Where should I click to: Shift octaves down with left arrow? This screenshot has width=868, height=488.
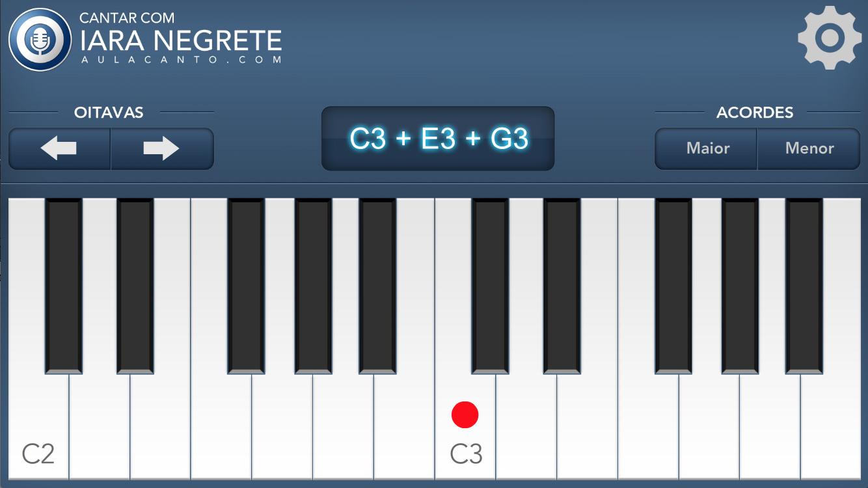(x=59, y=148)
